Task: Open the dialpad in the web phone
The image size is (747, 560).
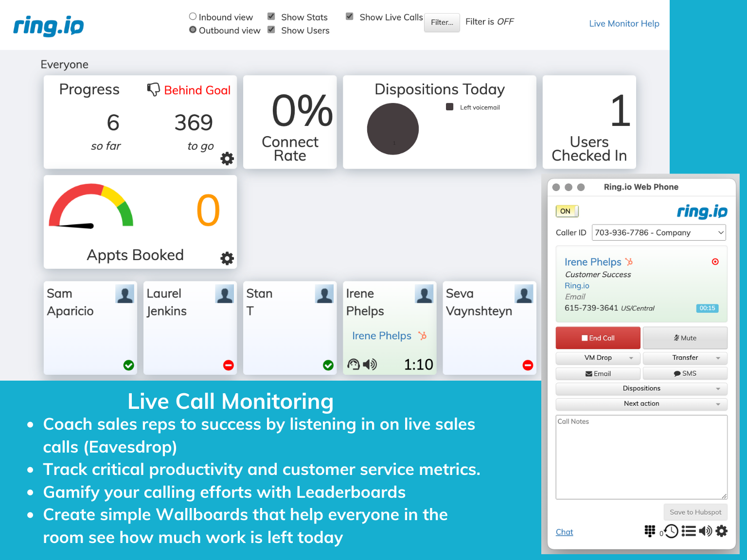Action: coord(650,531)
